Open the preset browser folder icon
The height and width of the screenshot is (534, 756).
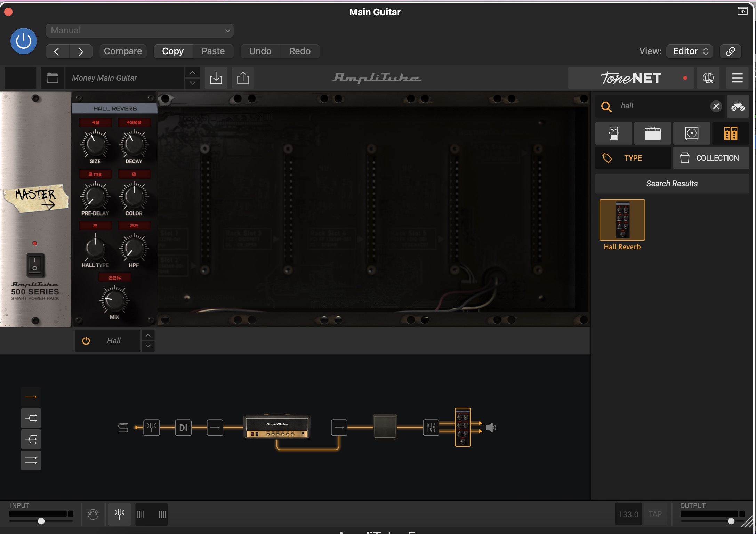[x=53, y=78]
